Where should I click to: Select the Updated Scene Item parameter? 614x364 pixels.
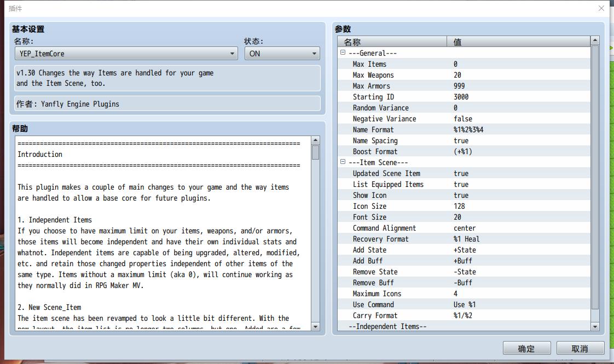pyautogui.click(x=464, y=174)
